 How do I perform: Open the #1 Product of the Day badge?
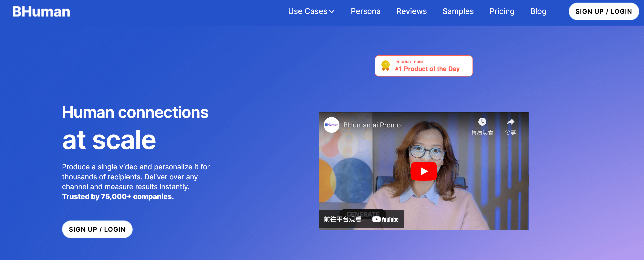point(427,69)
